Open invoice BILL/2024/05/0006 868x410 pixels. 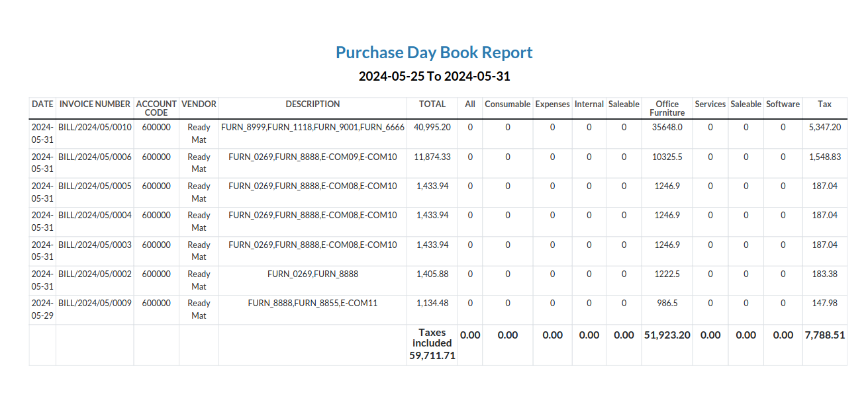(95, 157)
